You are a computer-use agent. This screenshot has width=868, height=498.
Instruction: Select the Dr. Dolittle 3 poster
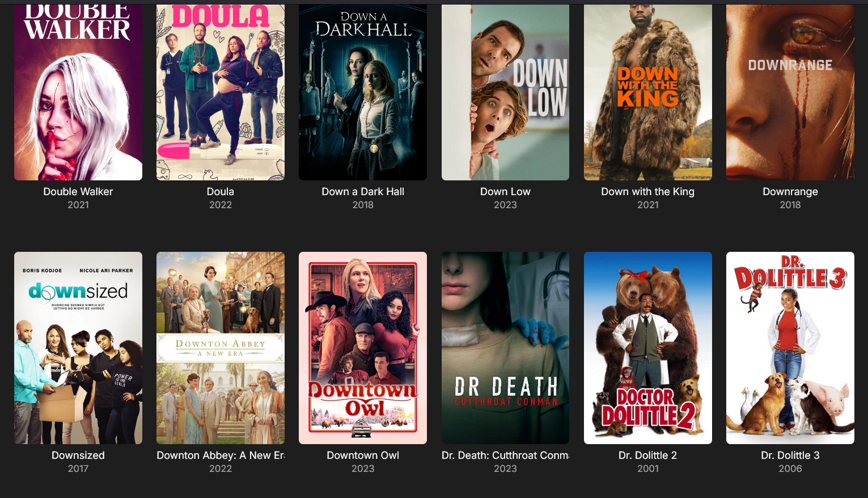click(790, 348)
